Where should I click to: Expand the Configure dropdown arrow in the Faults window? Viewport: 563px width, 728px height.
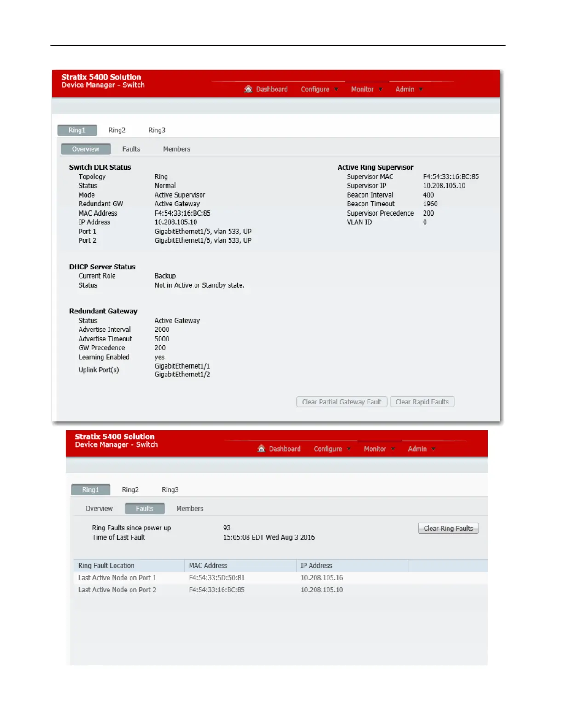click(349, 449)
